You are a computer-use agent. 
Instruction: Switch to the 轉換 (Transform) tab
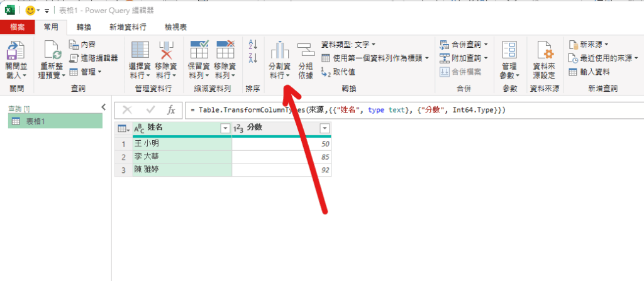[83, 27]
